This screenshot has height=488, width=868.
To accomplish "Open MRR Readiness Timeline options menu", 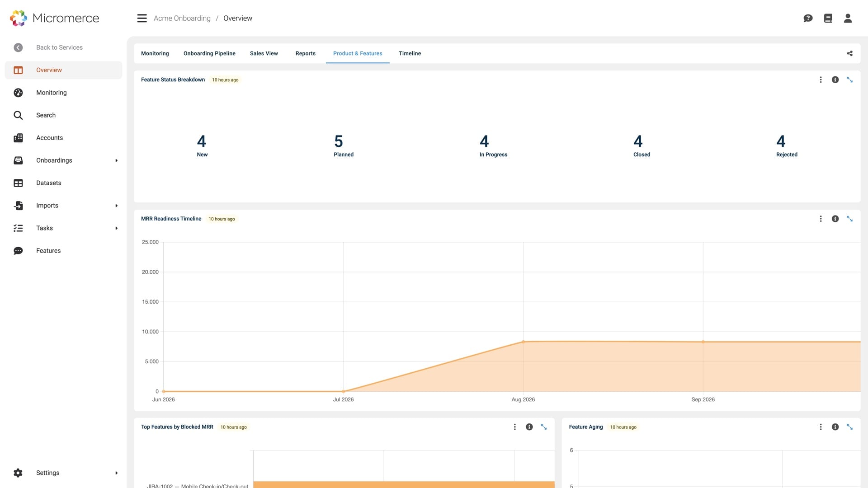I will tap(821, 219).
